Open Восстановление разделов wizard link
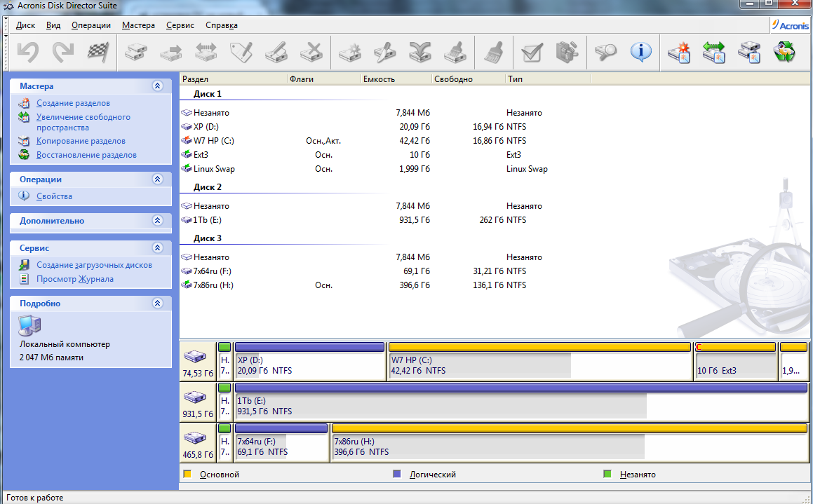813x504 pixels. point(86,155)
